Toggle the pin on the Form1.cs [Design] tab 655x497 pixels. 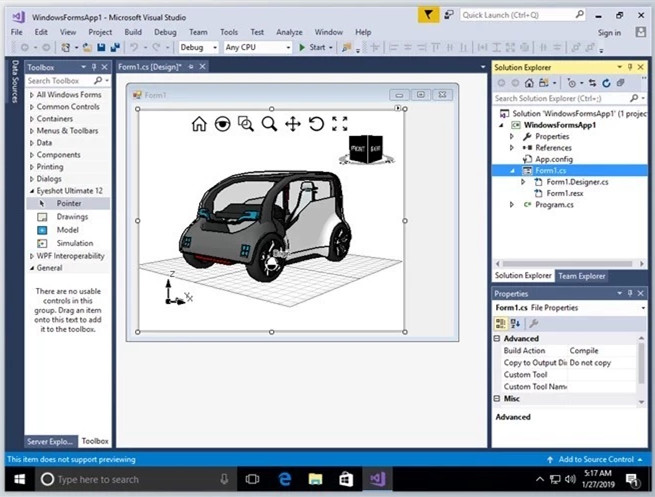point(191,67)
